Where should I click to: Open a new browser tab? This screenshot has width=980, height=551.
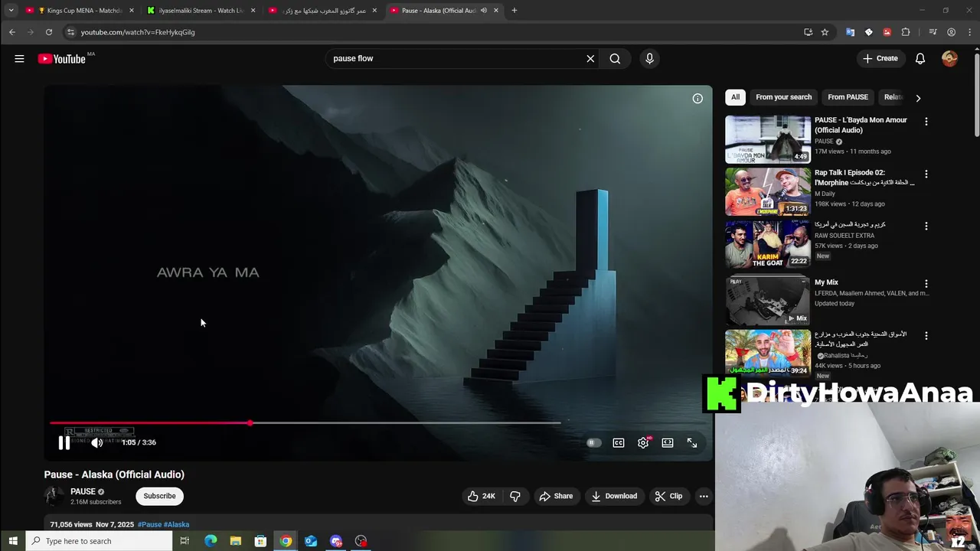point(514,11)
